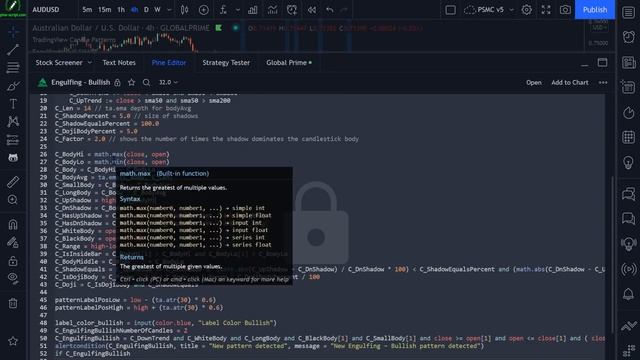Start bar replay mode

point(311,9)
